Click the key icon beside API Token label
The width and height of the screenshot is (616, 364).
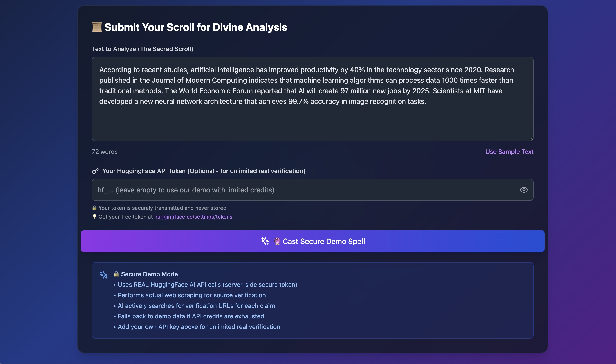tap(95, 171)
